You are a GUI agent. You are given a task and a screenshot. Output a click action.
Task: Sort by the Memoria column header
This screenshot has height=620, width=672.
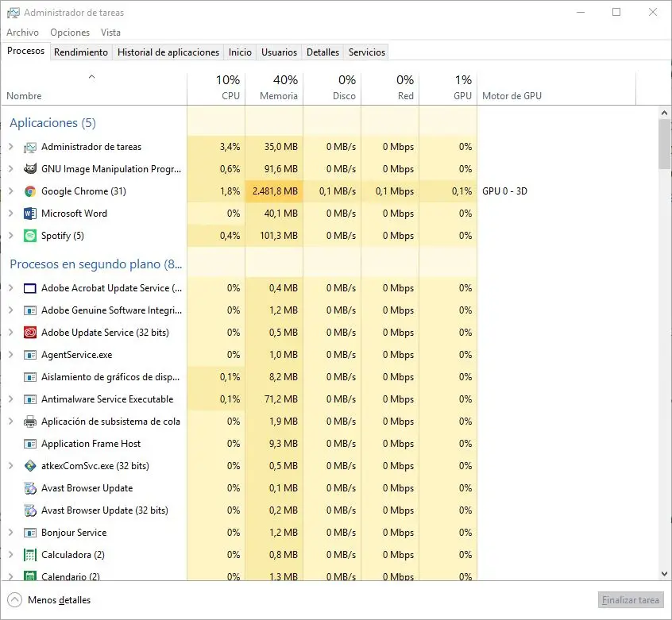274,88
